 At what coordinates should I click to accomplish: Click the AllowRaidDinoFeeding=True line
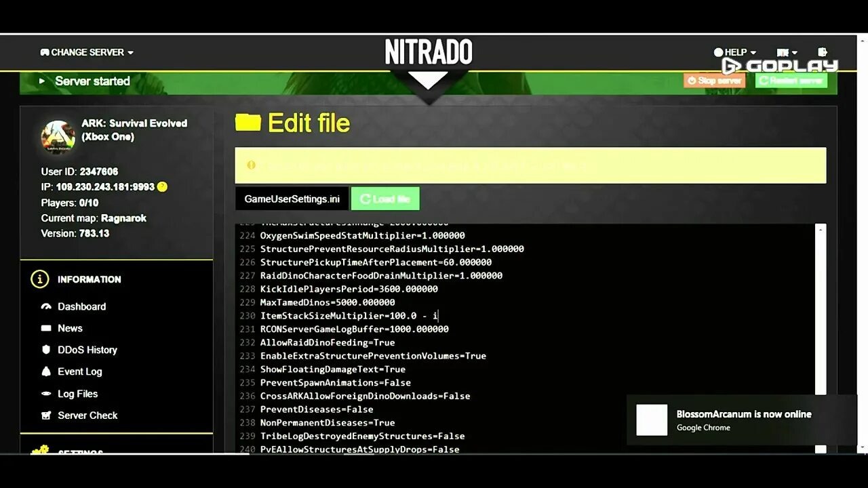pyautogui.click(x=328, y=342)
